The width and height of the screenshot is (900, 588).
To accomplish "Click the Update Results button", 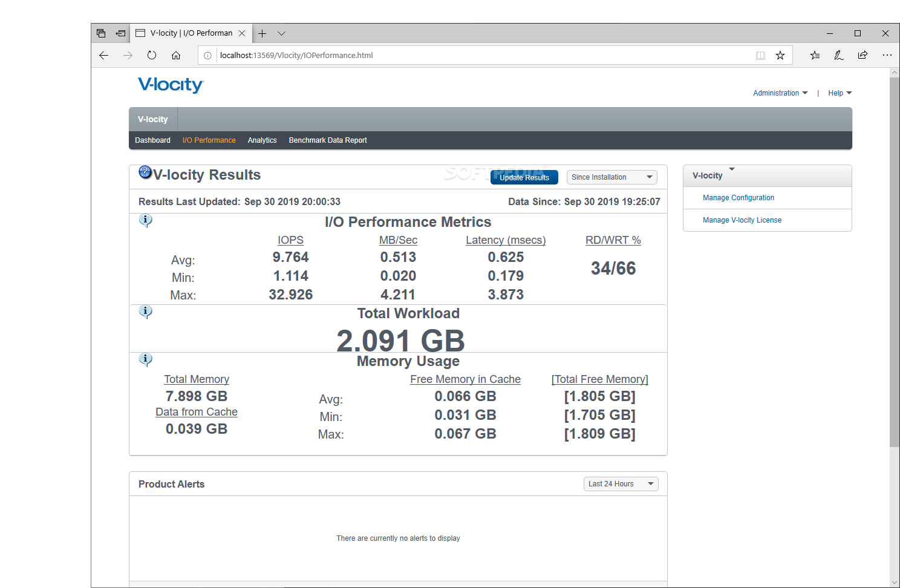I will (524, 177).
